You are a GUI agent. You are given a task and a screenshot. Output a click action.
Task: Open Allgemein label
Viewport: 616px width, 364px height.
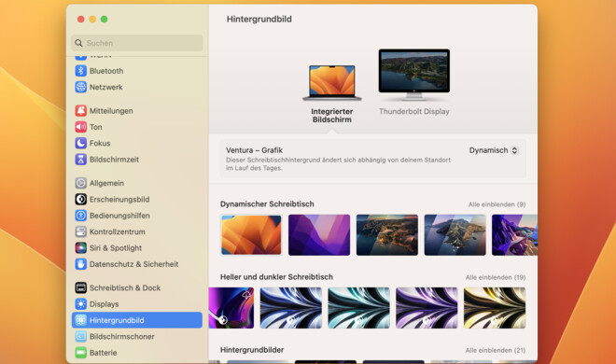[106, 183]
